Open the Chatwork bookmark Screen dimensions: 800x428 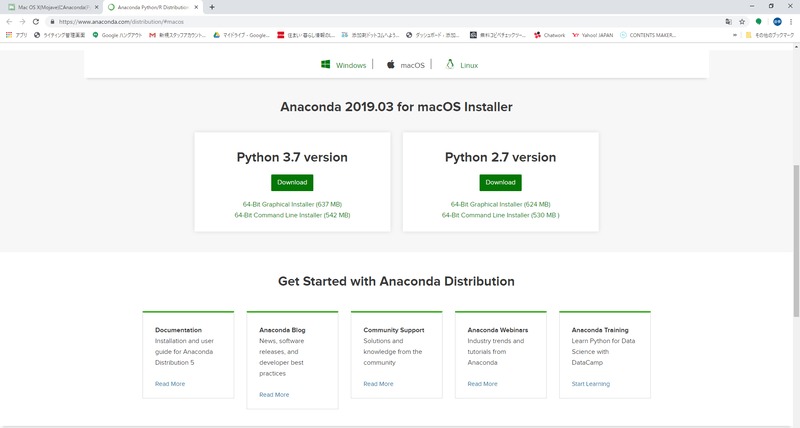pos(549,35)
